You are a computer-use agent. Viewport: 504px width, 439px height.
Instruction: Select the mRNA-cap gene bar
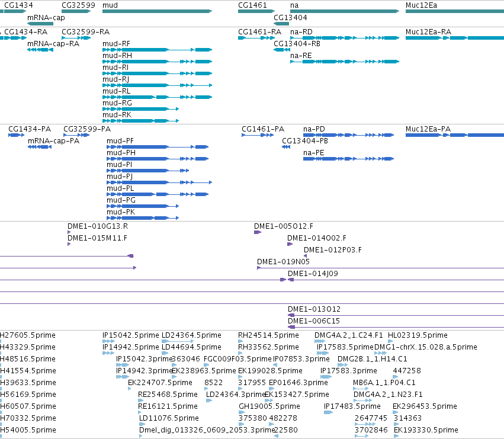(x=40, y=24)
